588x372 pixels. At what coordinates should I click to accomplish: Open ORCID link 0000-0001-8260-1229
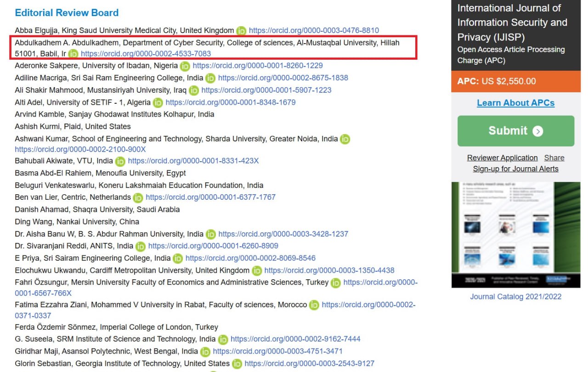pos(258,66)
